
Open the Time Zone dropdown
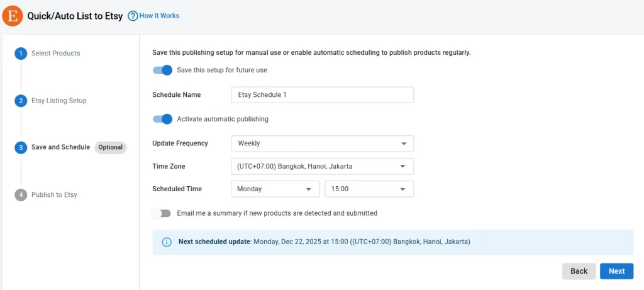click(323, 166)
